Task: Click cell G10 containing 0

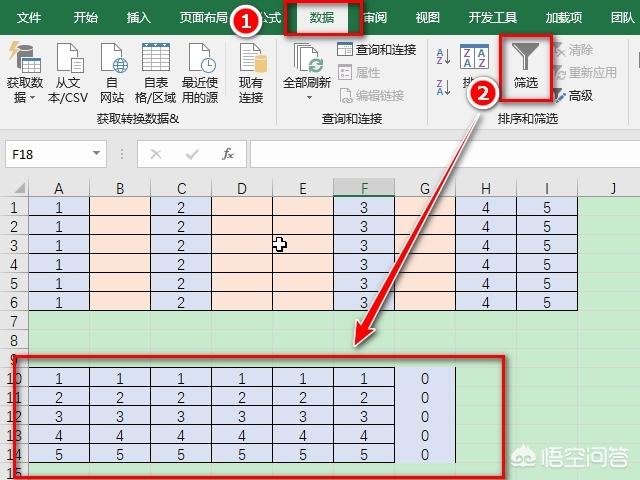Action: (x=425, y=378)
